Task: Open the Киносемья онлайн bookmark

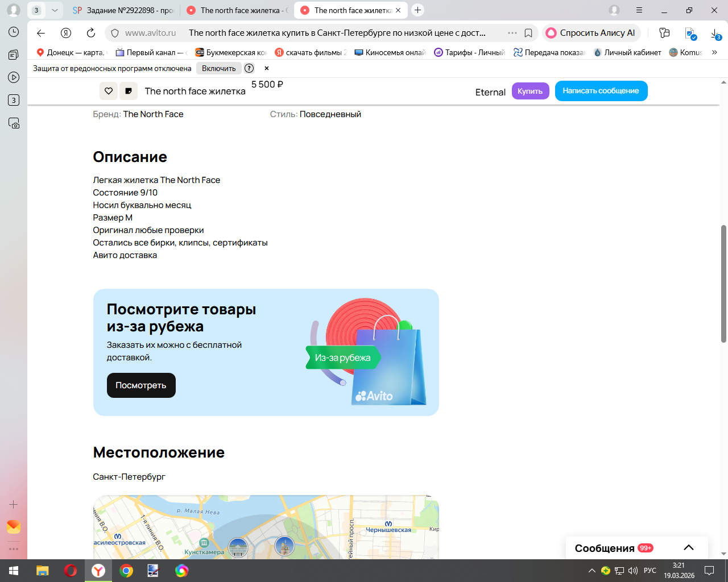Action: pyautogui.click(x=390, y=52)
